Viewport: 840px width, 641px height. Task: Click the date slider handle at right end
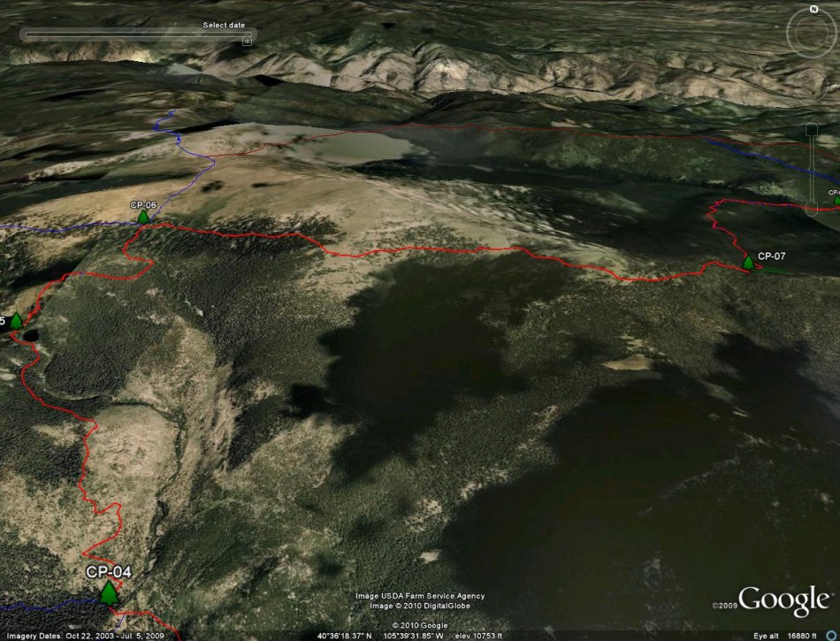248,39
